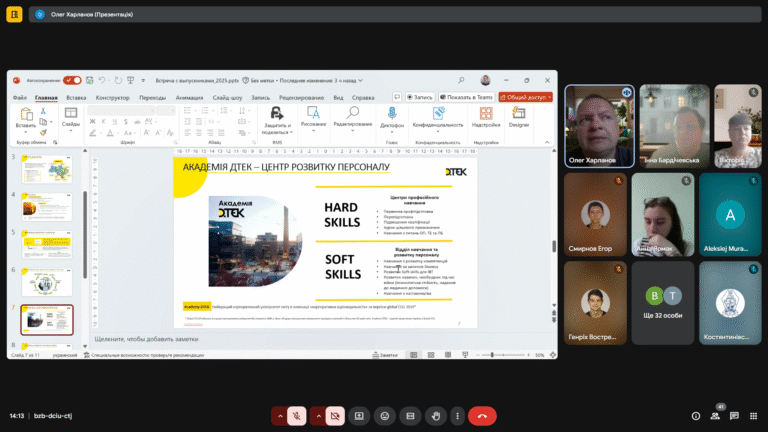
Task: Open more options three-dot menu
Action: (x=457, y=416)
